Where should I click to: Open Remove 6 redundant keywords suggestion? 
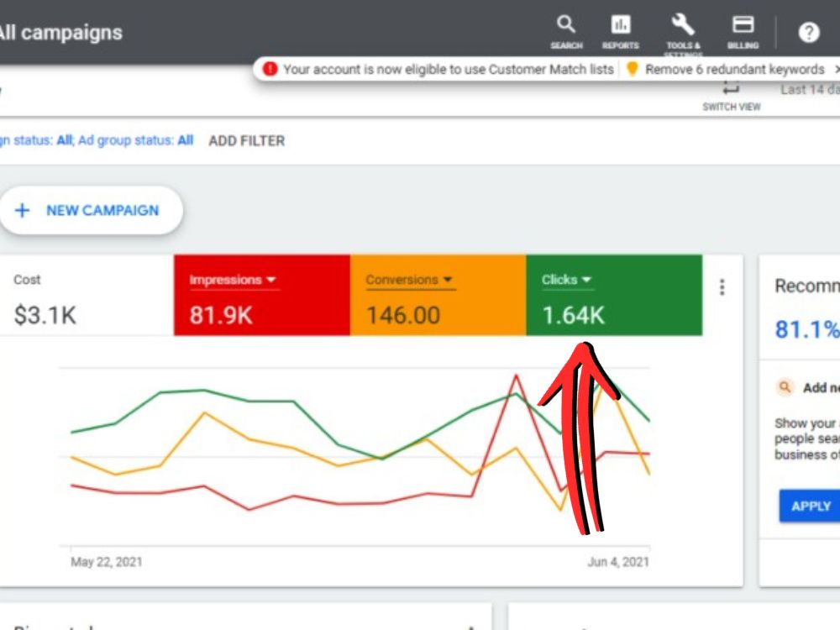coord(734,69)
